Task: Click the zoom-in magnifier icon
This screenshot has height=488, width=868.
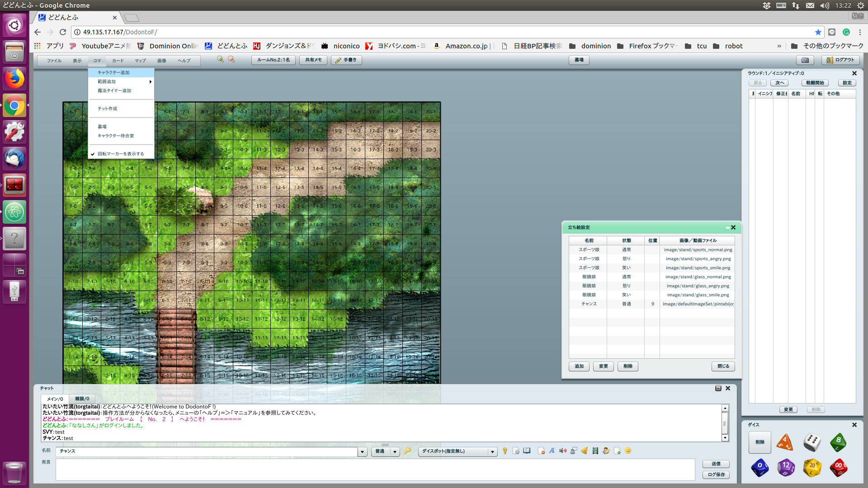Action: pyautogui.click(x=220, y=60)
